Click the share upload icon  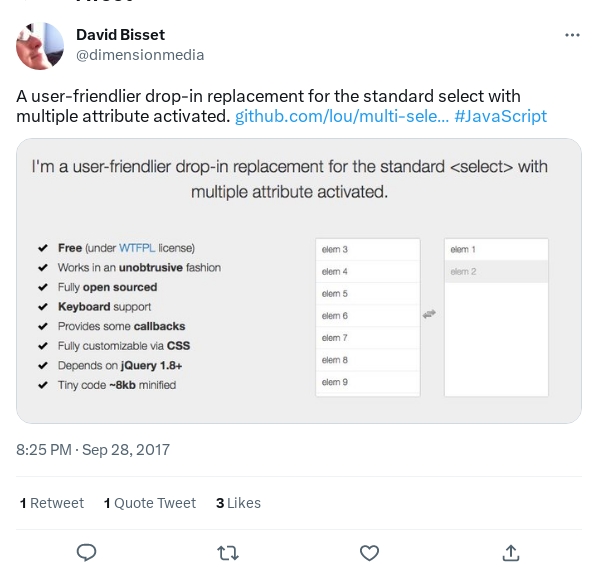[x=511, y=553]
